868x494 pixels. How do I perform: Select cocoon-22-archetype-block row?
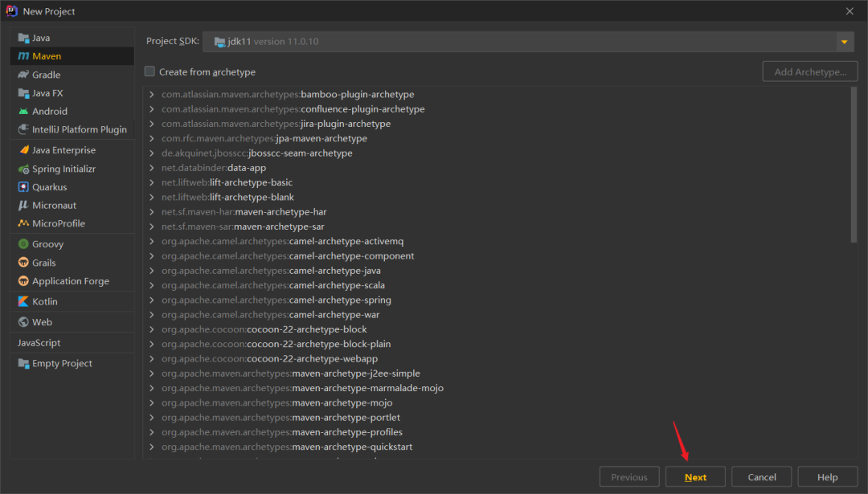tap(497, 329)
